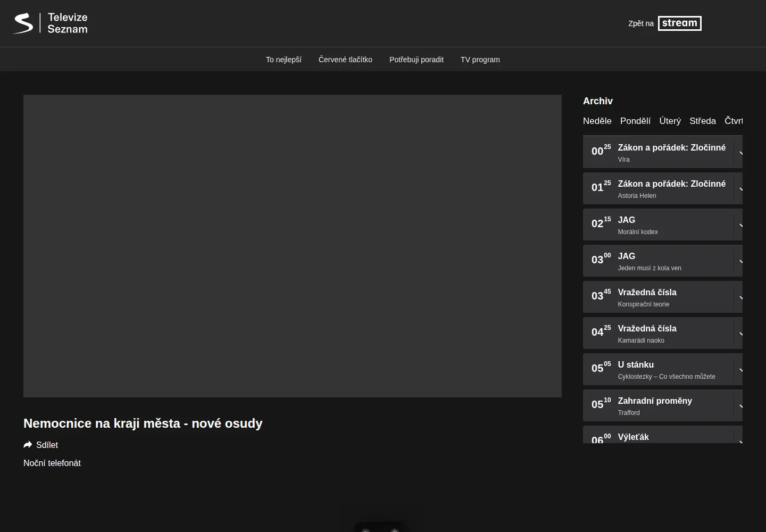The image size is (766, 532).
Task: Select the partially visible Čtvrtek tab
Action: click(734, 121)
